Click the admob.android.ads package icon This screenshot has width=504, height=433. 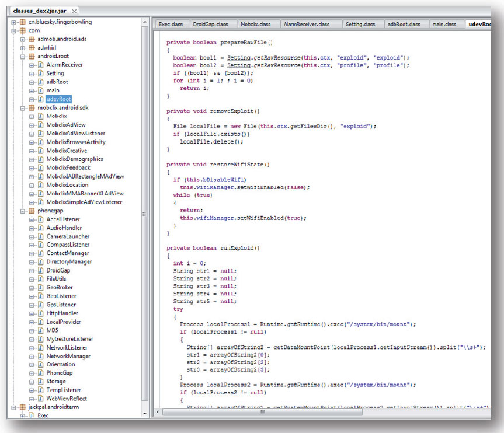[32, 39]
